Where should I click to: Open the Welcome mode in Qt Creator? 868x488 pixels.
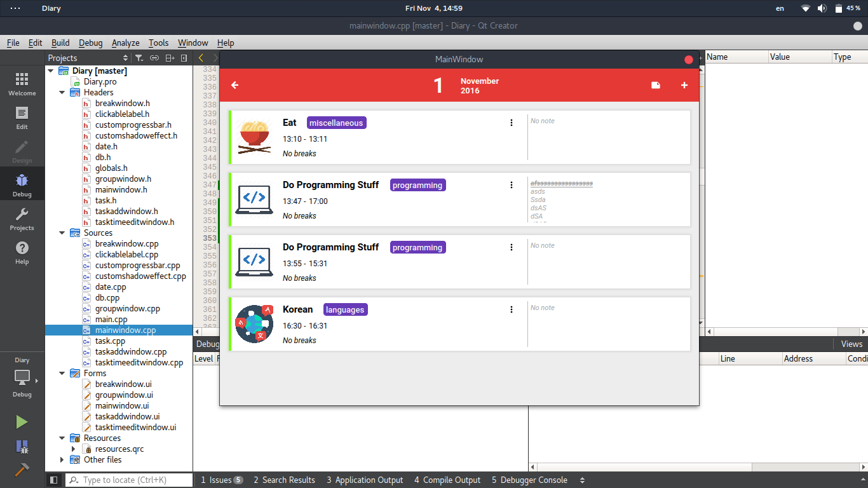(22, 84)
